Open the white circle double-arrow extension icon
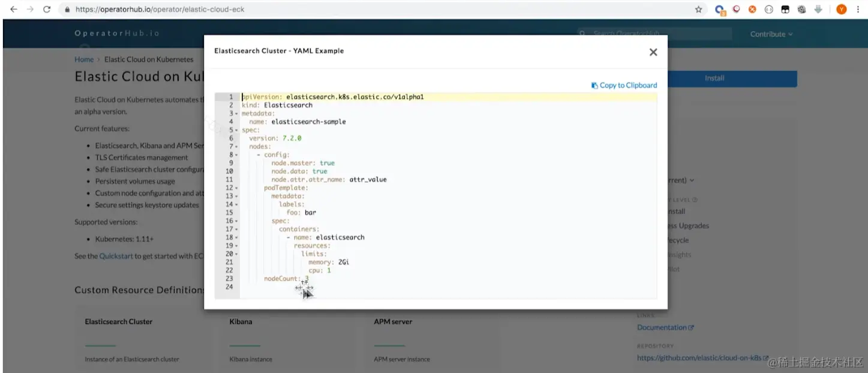This screenshot has height=373, width=868. coord(768,10)
